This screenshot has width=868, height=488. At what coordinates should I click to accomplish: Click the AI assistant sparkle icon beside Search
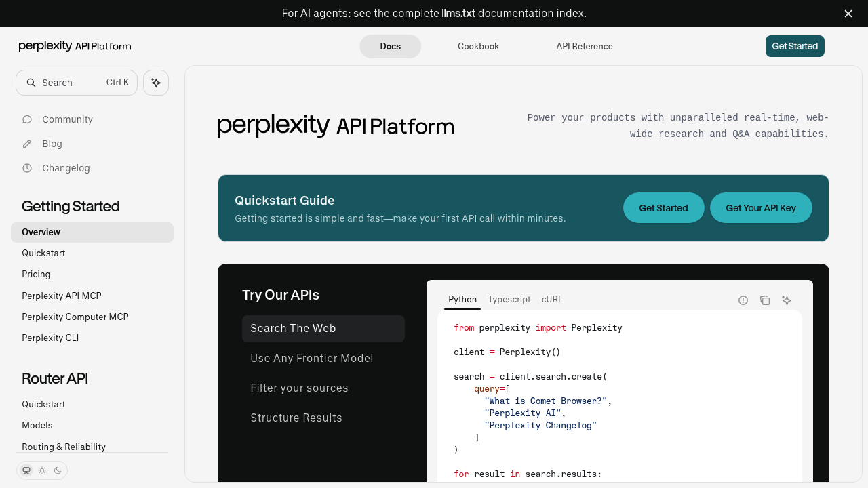pyautogui.click(x=156, y=83)
